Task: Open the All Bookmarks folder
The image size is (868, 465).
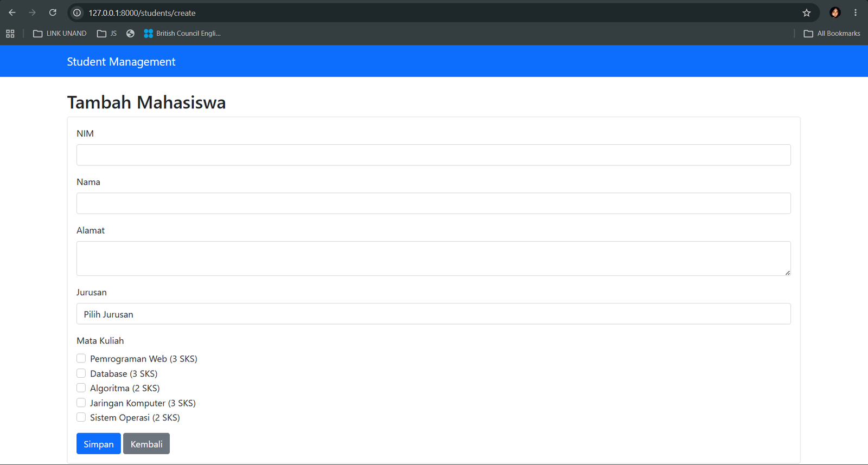Action: point(832,34)
